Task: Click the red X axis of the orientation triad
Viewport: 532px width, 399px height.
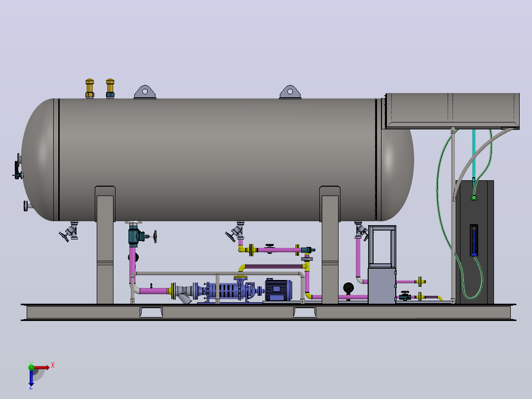Action: pyautogui.click(x=41, y=367)
